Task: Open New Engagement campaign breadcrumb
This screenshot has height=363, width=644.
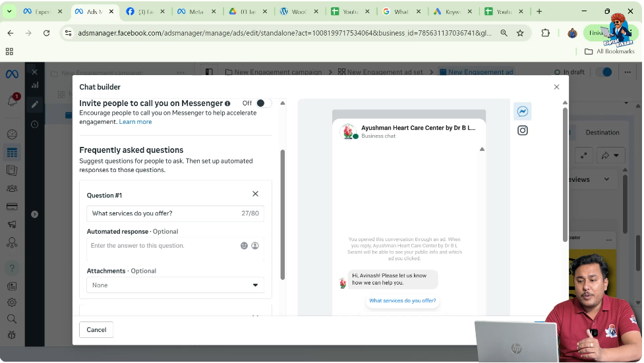Action: coord(274,72)
